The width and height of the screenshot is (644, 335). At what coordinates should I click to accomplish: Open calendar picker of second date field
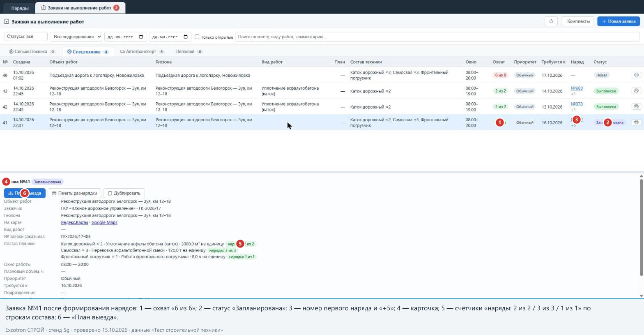(x=186, y=37)
